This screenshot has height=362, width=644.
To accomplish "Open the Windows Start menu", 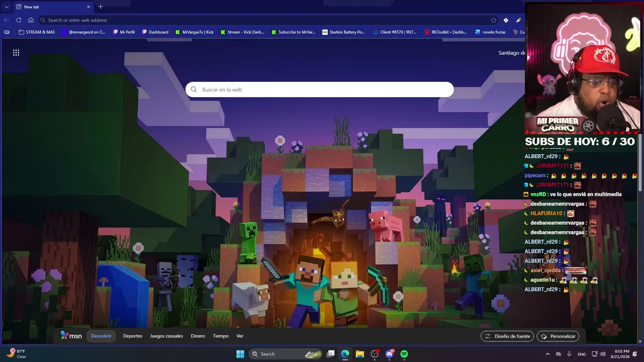I will pyautogui.click(x=240, y=354).
